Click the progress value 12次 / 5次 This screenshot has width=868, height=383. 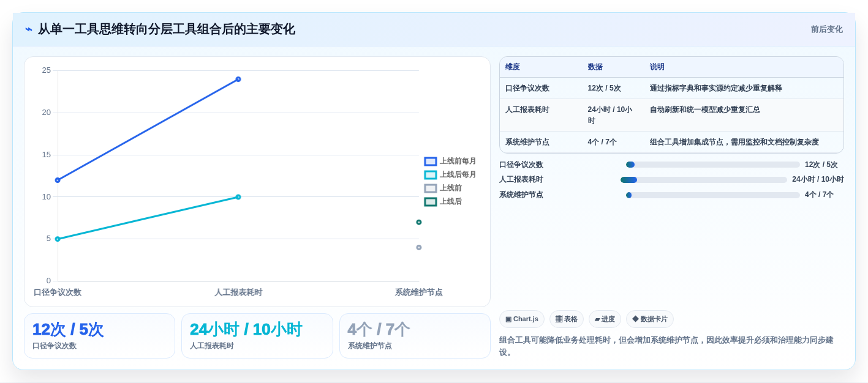[x=821, y=165]
